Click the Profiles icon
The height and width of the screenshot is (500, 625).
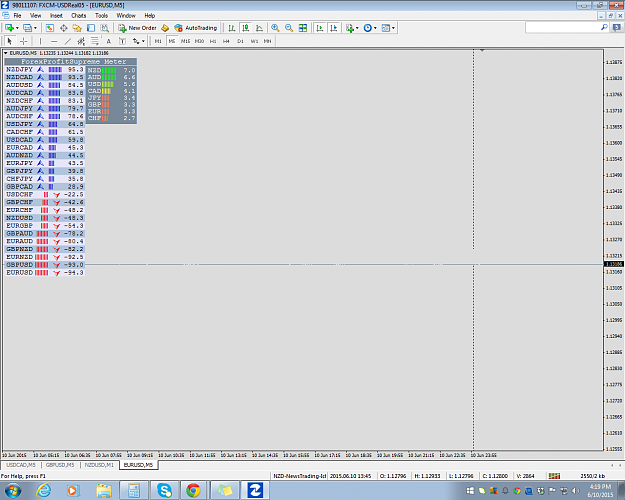[x=27, y=28]
